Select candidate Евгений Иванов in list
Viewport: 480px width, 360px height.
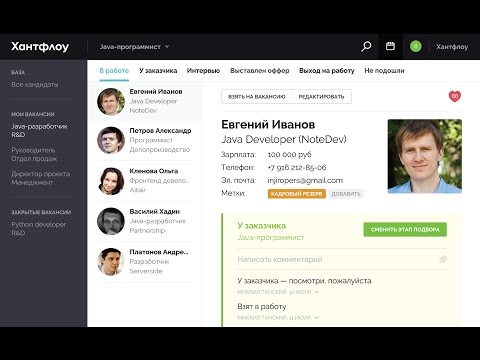coord(145,101)
